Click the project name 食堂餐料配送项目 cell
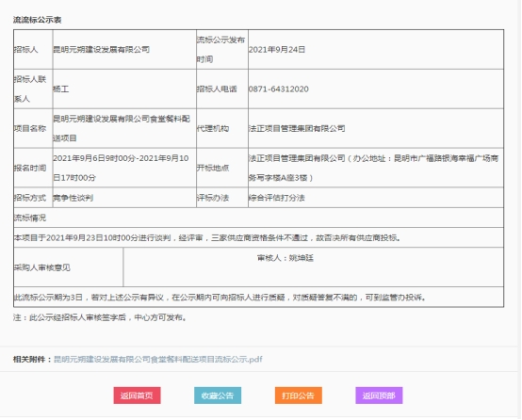 [124, 128]
